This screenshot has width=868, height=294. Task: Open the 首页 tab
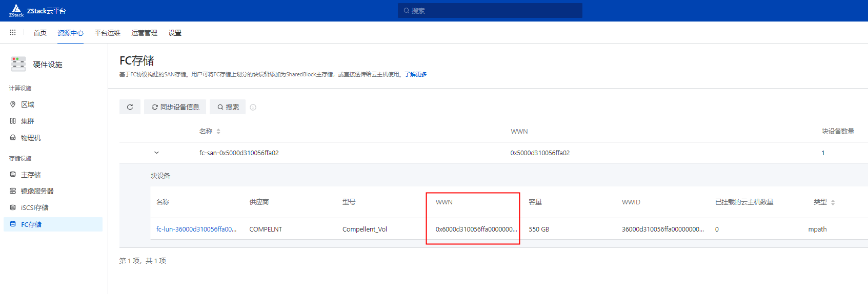coord(40,33)
